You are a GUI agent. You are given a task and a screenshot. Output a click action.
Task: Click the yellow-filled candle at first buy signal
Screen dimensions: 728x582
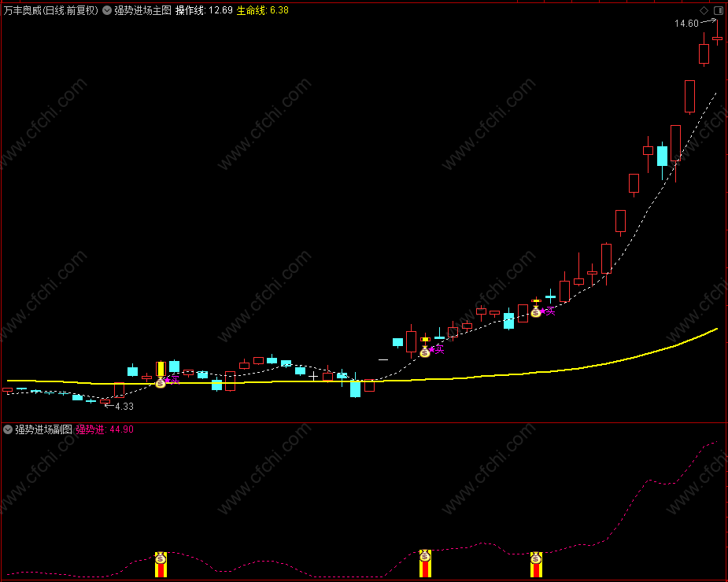[161, 369]
